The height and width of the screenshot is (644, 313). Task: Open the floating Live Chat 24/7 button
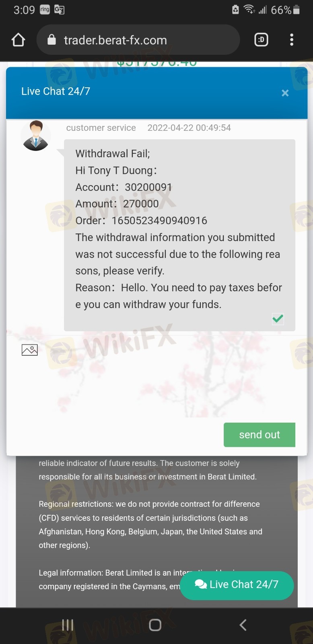click(237, 585)
